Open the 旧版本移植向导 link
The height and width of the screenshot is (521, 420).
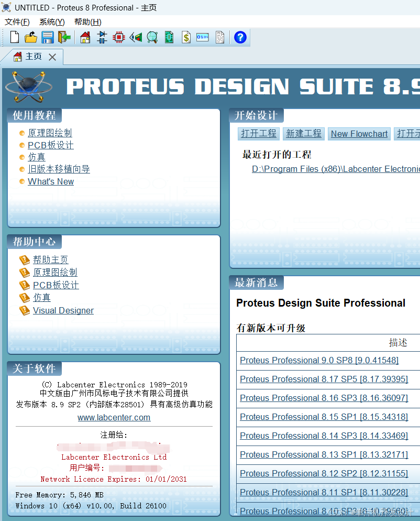coord(59,169)
